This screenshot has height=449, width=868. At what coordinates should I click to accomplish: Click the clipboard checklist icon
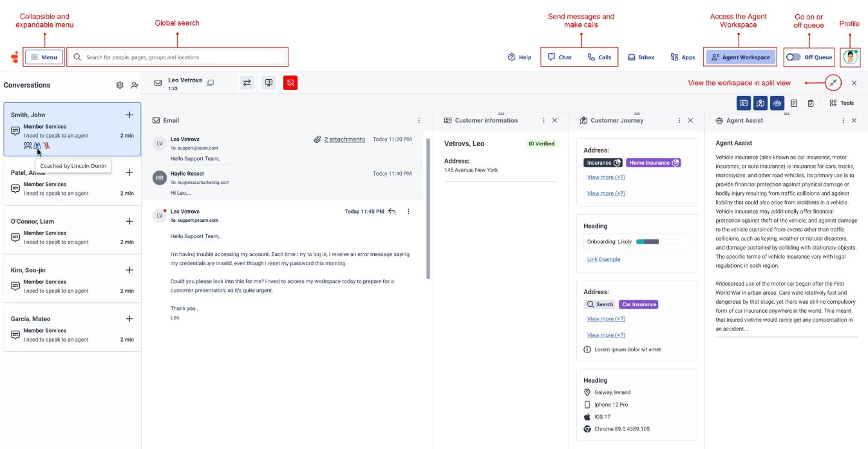point(811,103)
